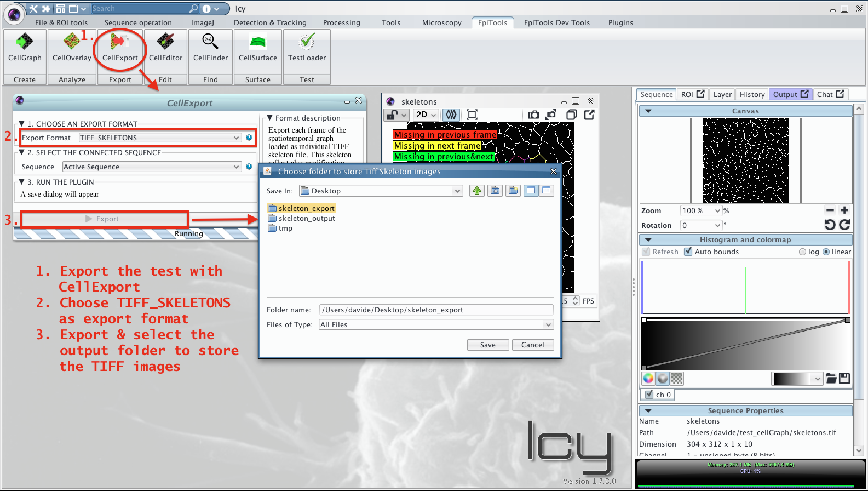This screenshot has width=868, height=491.
Task: Load a colormap from file
Action: 831,378
